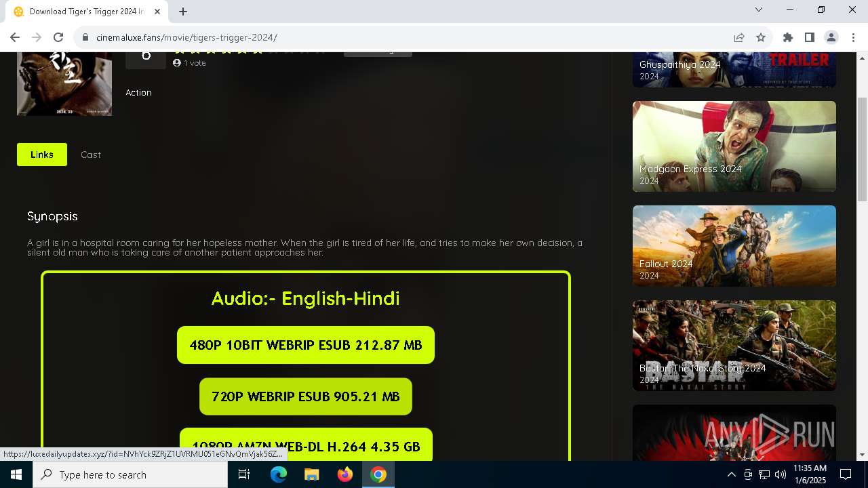Open Task View on taskbar
868x488 pixels.
244,474
